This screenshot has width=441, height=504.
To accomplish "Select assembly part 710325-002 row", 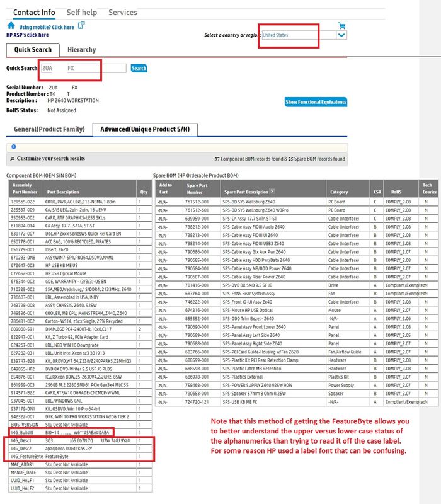I will [x=81, y=290].
